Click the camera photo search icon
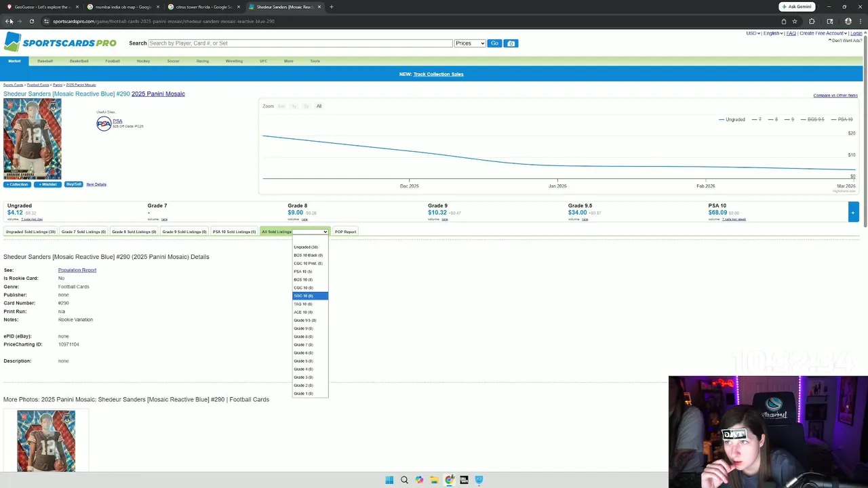This screenshot has width=868, height=488. [x=511, y=43]
